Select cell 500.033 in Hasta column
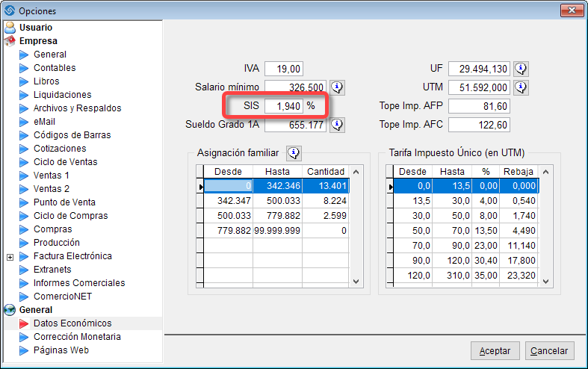This screenshot has width=588, height=369. (277, 201)
